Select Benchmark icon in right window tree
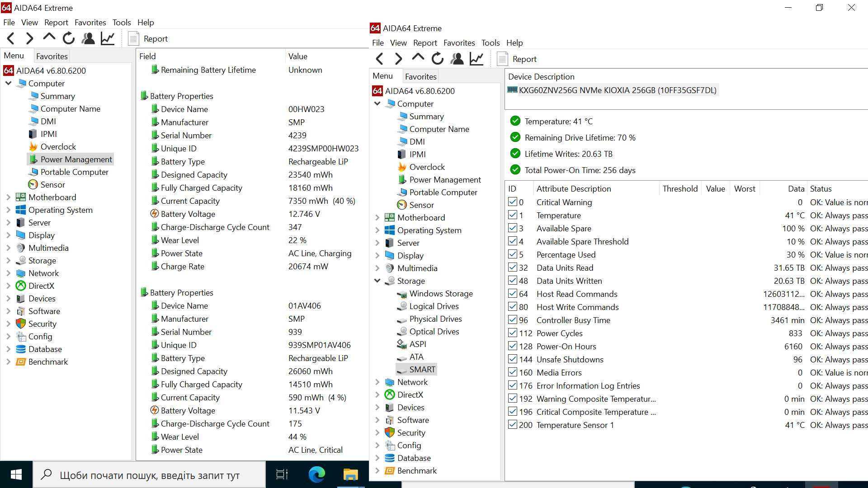Screen dimensions: 868x488 click(x=390, y=470)
